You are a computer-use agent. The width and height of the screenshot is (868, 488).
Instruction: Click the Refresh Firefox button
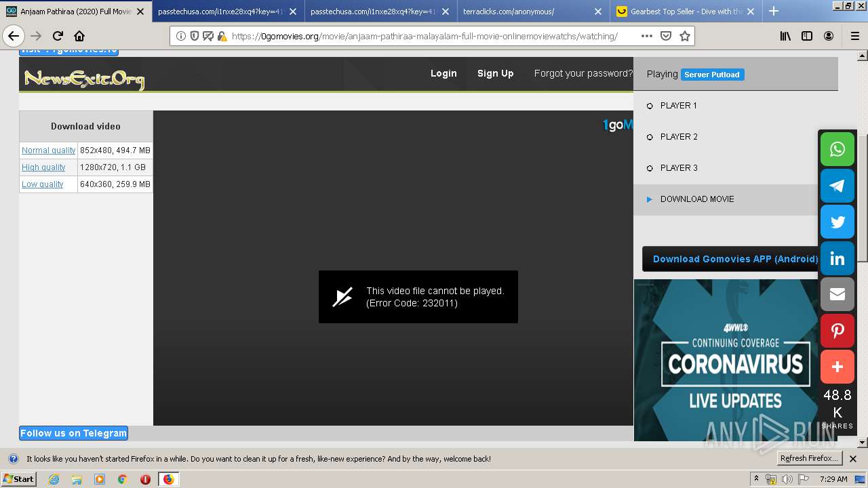tap(810, 458)
